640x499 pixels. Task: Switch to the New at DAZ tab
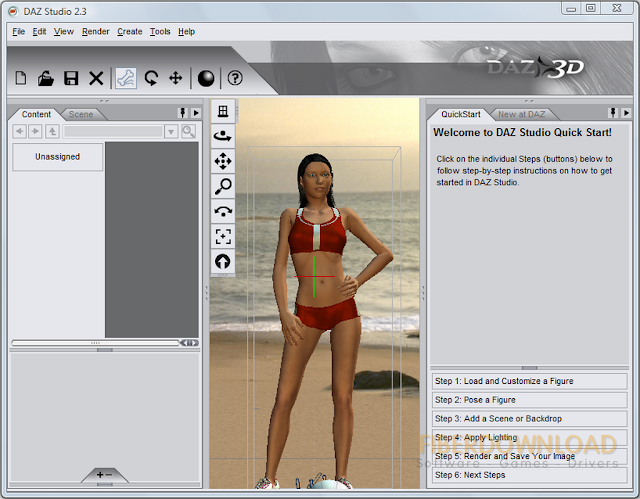(x=522, y=114)
